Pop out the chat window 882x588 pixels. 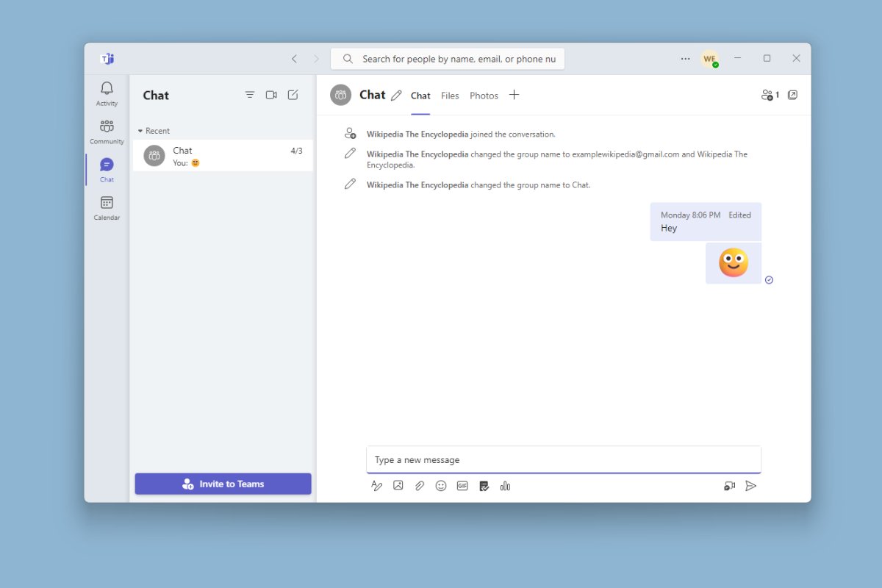point(792,95)
